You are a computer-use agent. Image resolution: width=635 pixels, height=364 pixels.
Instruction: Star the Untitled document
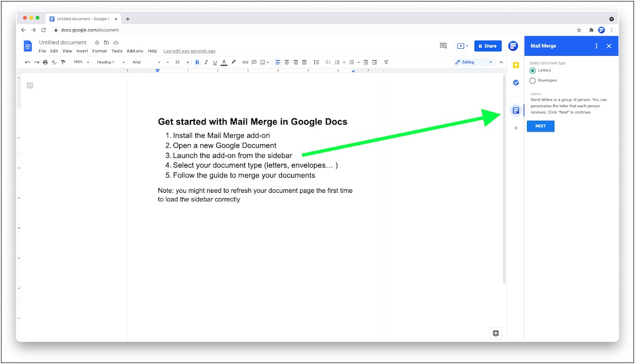coord(97,42)
